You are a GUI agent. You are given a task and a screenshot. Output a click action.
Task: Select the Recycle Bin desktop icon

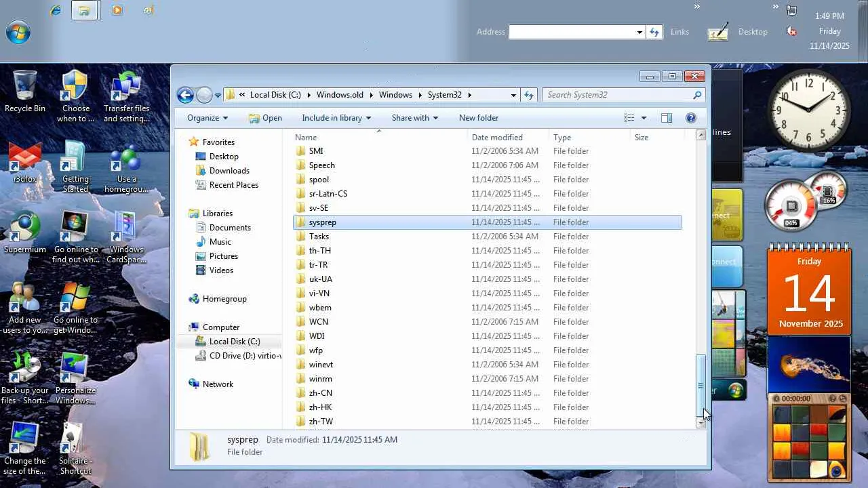click(x=25, y=91)
